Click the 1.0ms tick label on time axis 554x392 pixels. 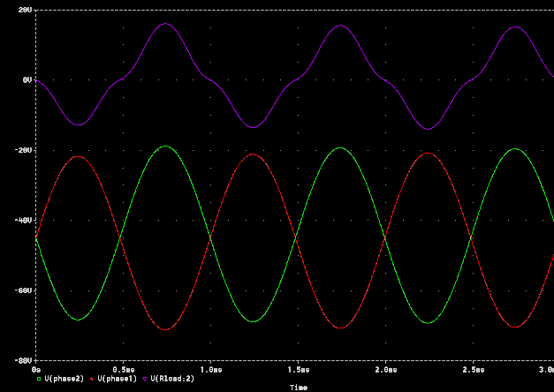(210, 368)
